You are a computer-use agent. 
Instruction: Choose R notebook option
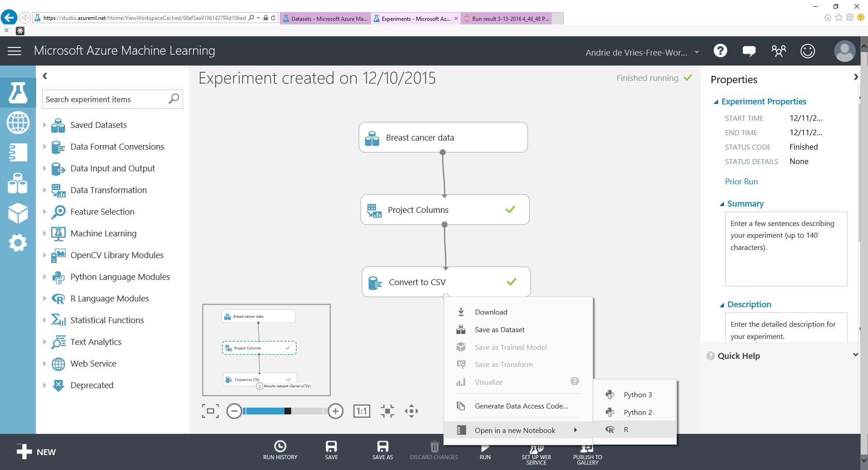point(635,429)
